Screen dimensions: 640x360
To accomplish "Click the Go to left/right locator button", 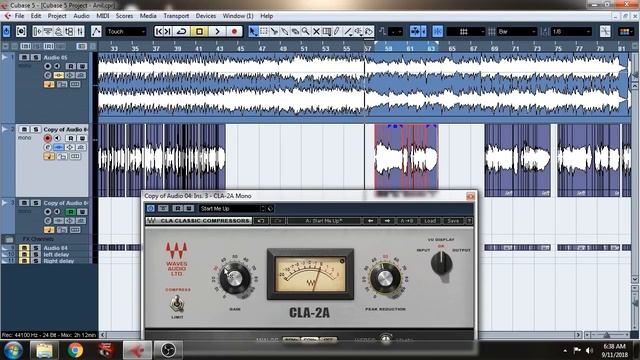I will 163,31.
